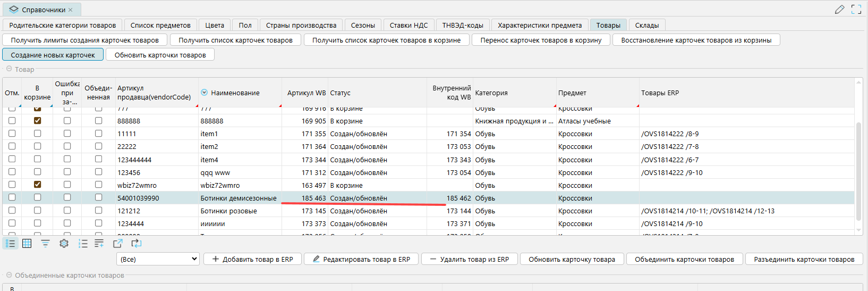Click Получить список карточек товаров button

click(x=235, y=40)
